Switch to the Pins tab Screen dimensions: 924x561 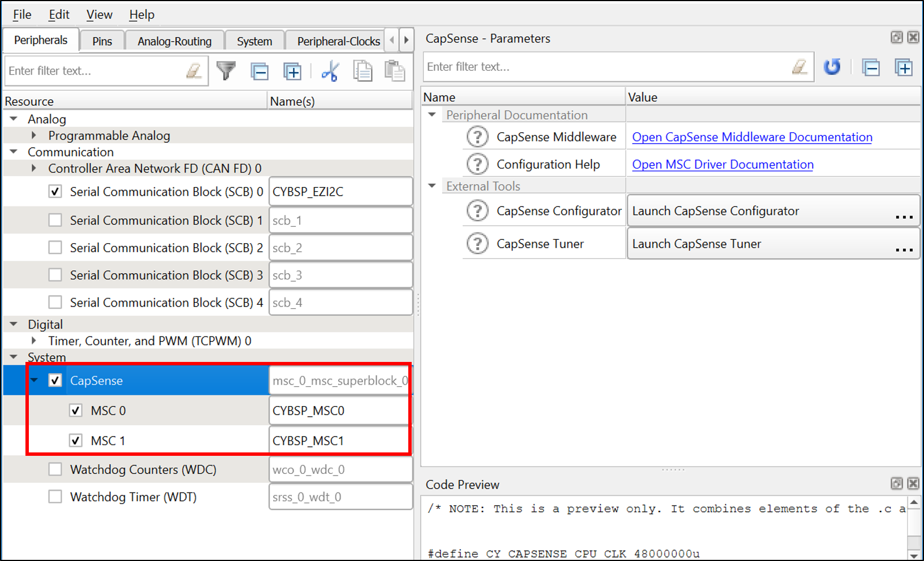(102, 41)
